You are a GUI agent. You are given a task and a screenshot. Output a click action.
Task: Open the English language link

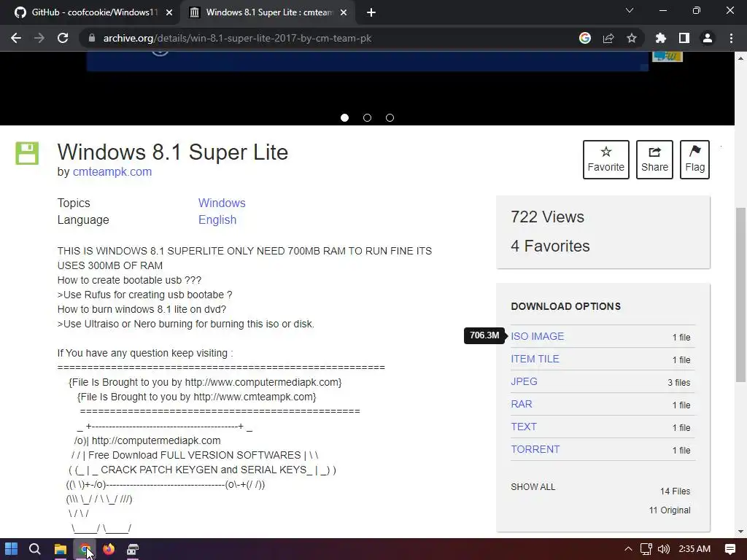tap(217, 220)
